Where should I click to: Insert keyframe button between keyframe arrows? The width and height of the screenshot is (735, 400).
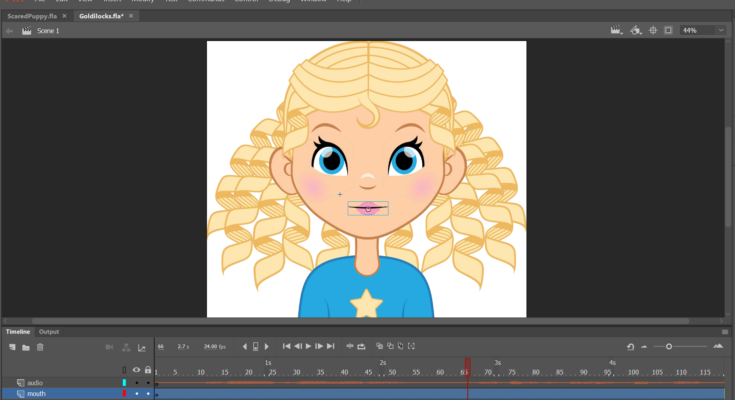255,347
